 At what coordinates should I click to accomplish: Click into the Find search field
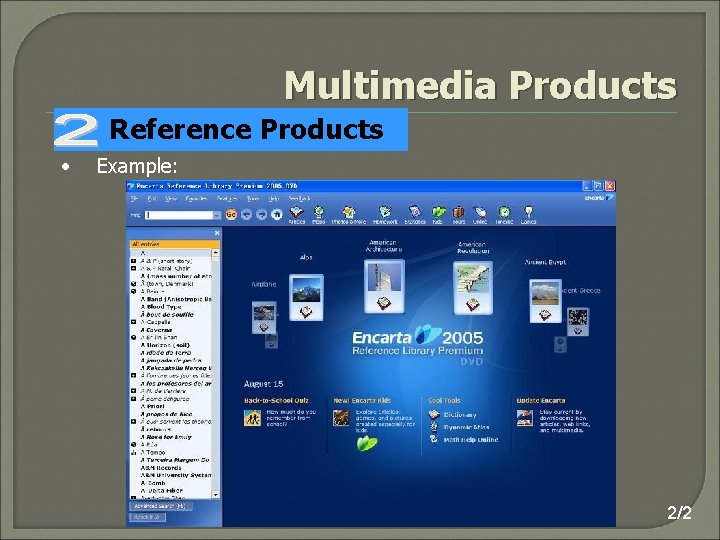[x=179, y=215]
